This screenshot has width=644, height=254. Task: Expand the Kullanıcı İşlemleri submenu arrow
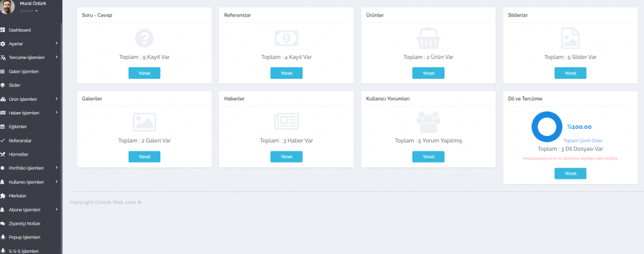pyautogui.click(x=57, y=182)
